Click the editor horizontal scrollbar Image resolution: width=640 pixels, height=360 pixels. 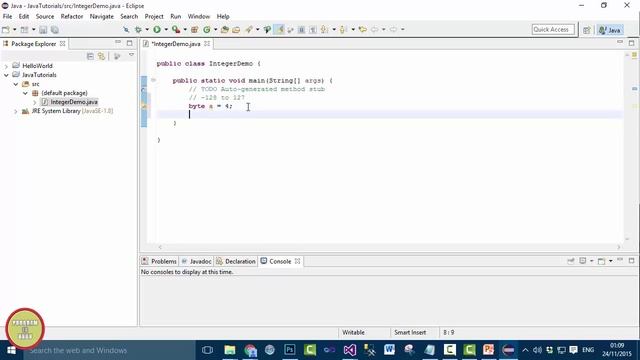point(389,247)
